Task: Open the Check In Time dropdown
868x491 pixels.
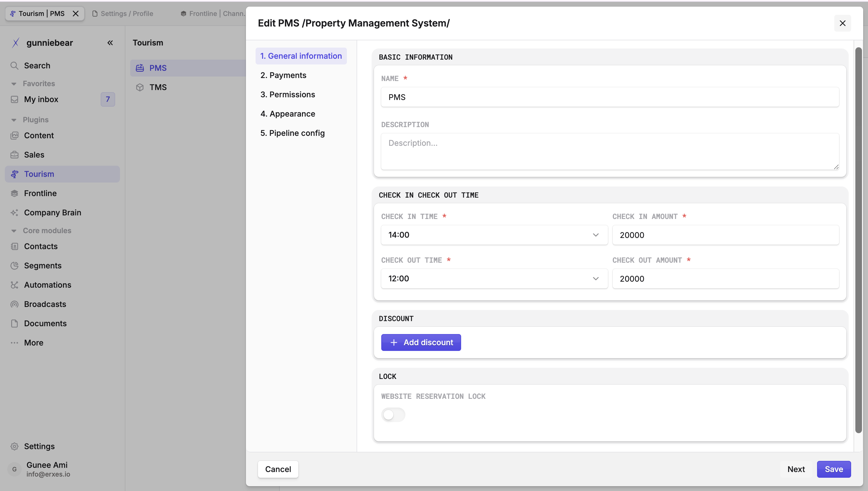Action: pos(494,235)
